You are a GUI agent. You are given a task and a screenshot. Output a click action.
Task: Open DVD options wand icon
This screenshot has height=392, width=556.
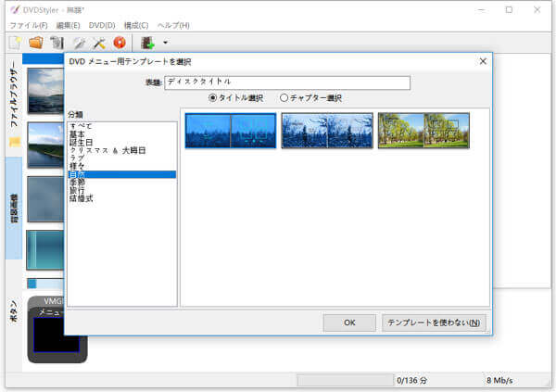(x=79, y=43)
